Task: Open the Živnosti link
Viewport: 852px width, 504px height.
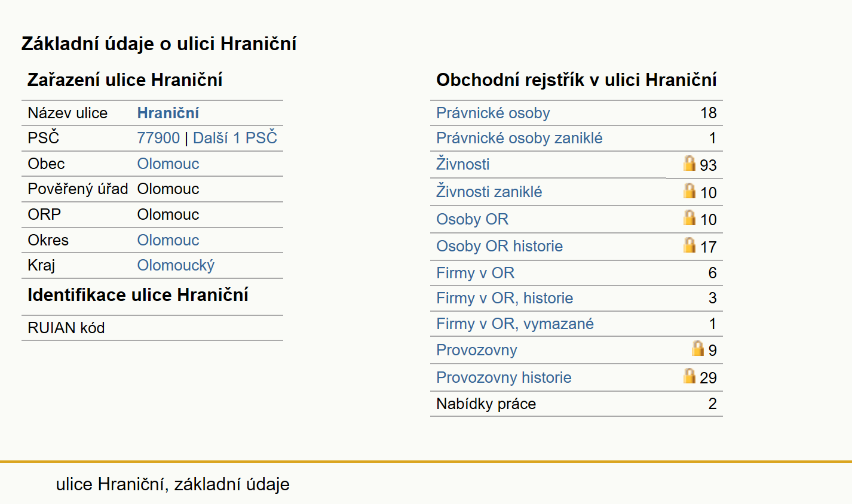Action: click(x=462, y=164)
